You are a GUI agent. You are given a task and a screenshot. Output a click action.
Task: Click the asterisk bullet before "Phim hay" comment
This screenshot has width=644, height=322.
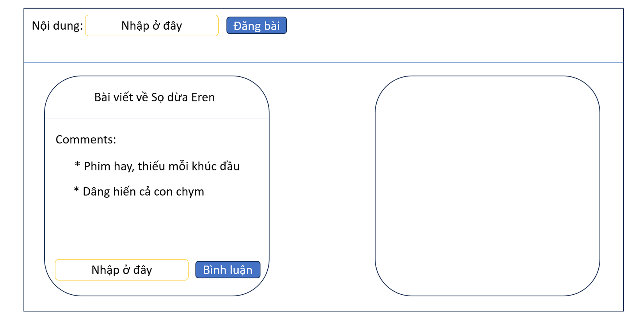tap(77, 165)
